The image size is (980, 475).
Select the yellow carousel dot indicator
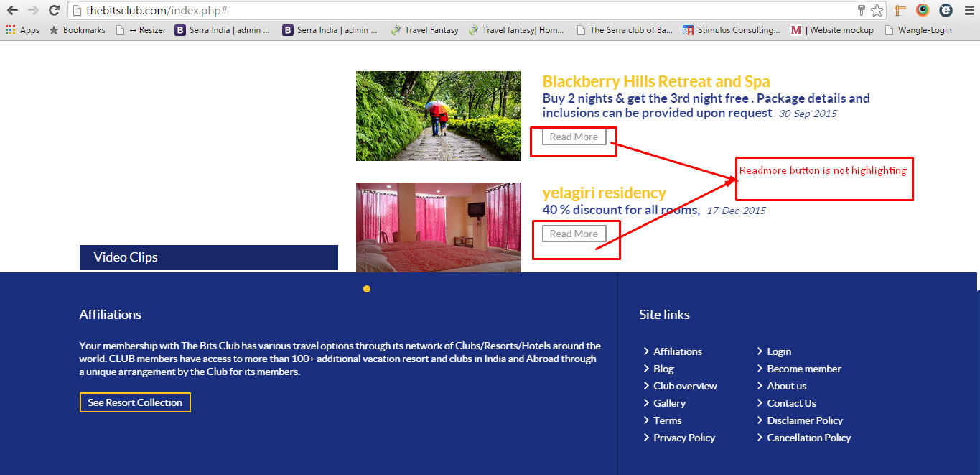click(367, 289)
